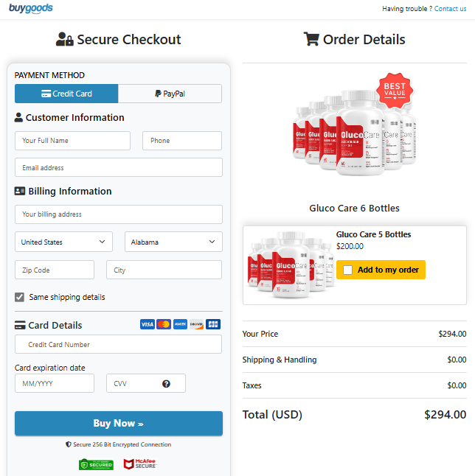475x476 pixels.
Task: Open the United States country dropdown
Action: 63,242
